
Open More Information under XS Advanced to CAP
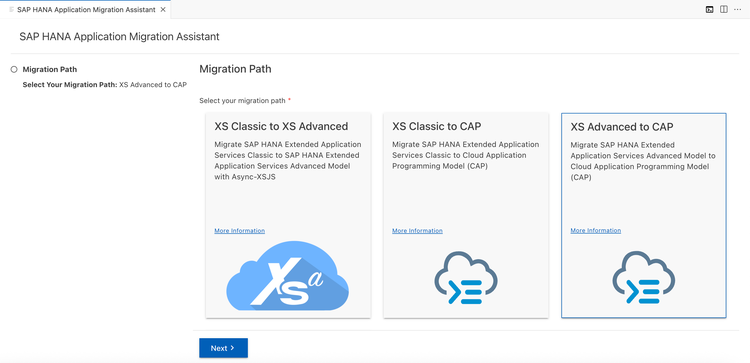(596, 231)
